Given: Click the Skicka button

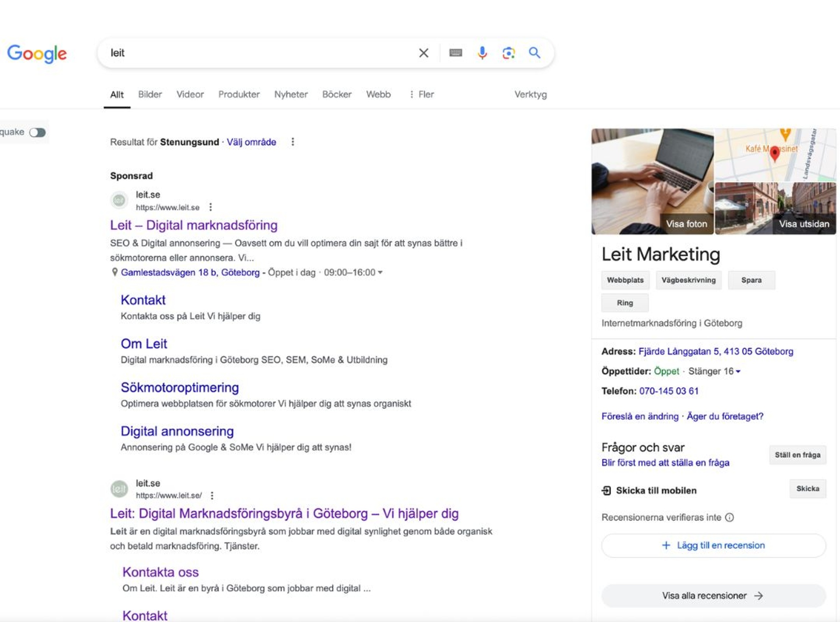Looking at the screenshot, I should click(808, 488).
